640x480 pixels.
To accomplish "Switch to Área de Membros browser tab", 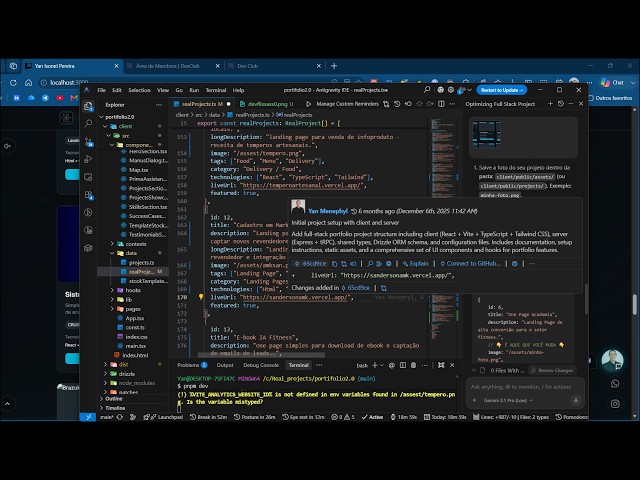I will point(173,66).
